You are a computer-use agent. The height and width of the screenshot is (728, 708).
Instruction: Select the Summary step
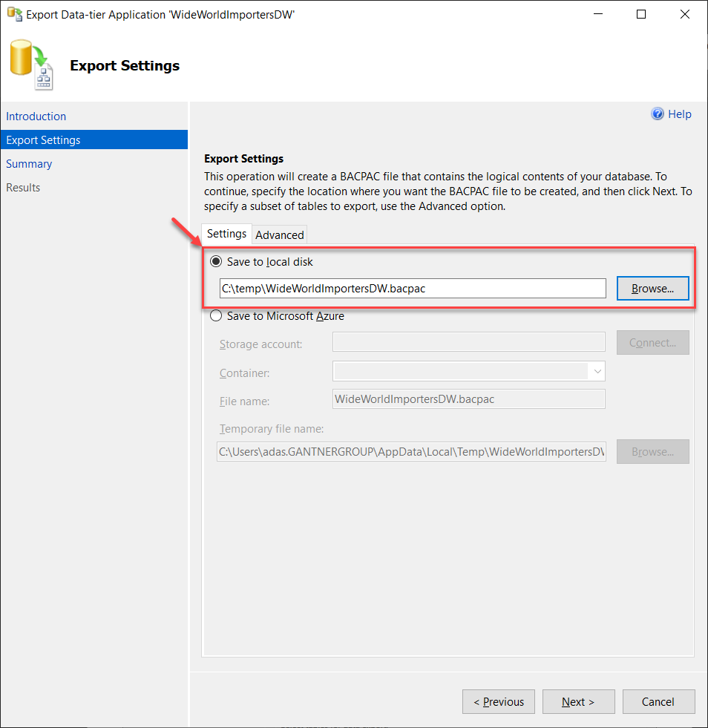pos(29,163)
